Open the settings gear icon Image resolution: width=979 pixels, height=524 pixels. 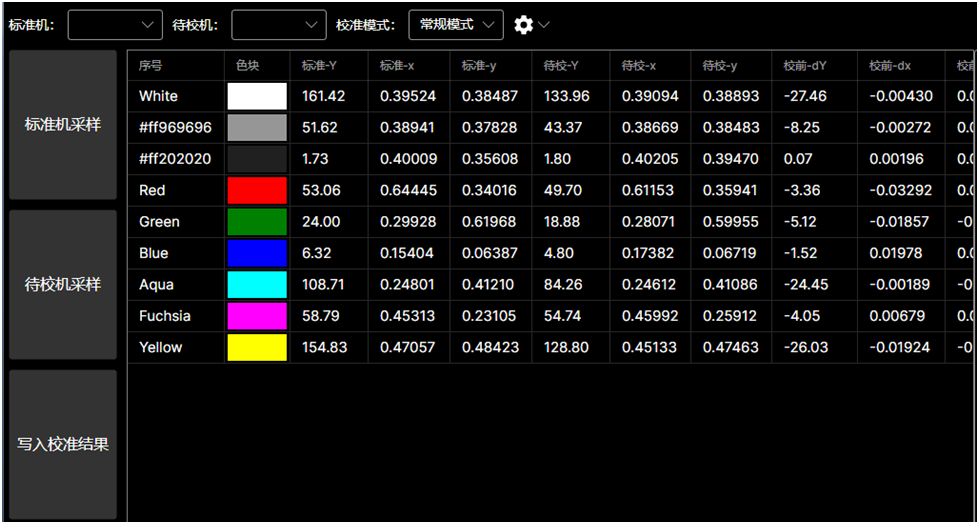pyautogui.click(x=523, y=25)
